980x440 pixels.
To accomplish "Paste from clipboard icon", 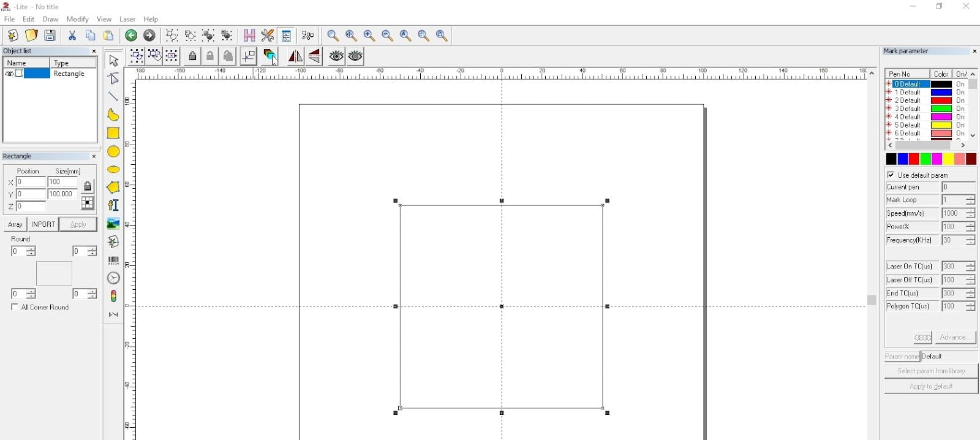I will (x=109, y=36).
